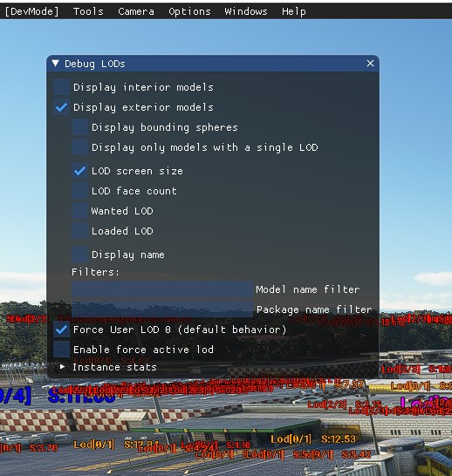Click the 'Filters:' label

click(x=95, y=272)
